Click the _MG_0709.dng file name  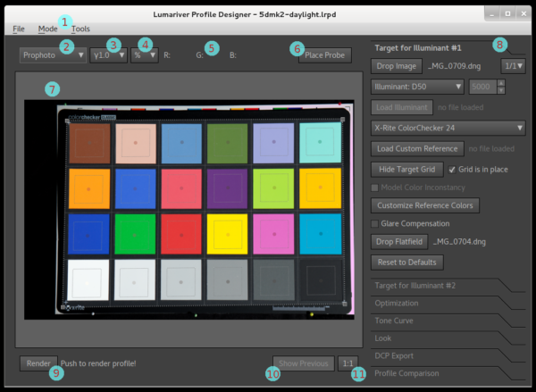click(x=455, y=66)
